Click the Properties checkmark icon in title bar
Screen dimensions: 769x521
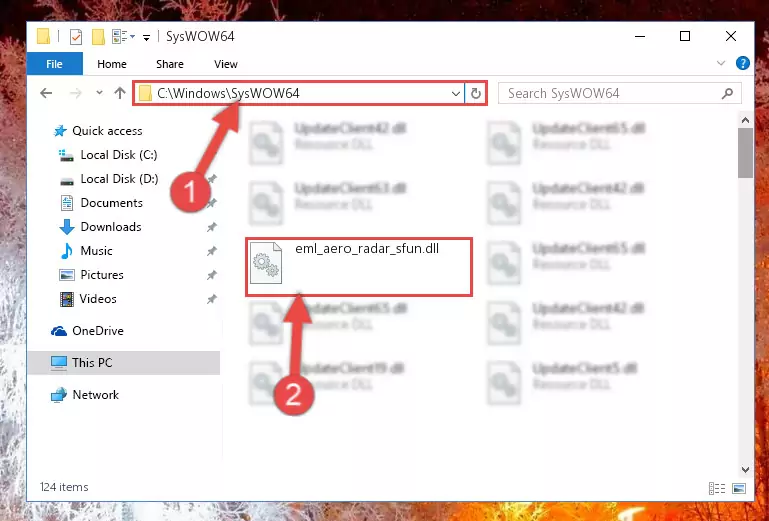[76, 37]
